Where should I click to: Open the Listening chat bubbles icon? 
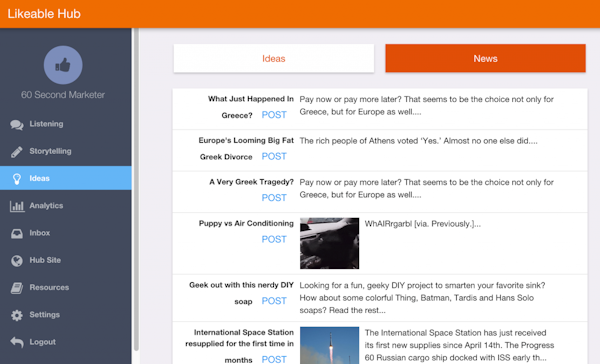(x=16, y=124)
